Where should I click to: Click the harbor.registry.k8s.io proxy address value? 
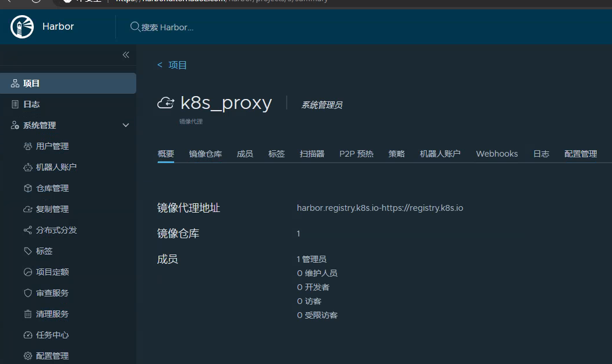point(380,208)
